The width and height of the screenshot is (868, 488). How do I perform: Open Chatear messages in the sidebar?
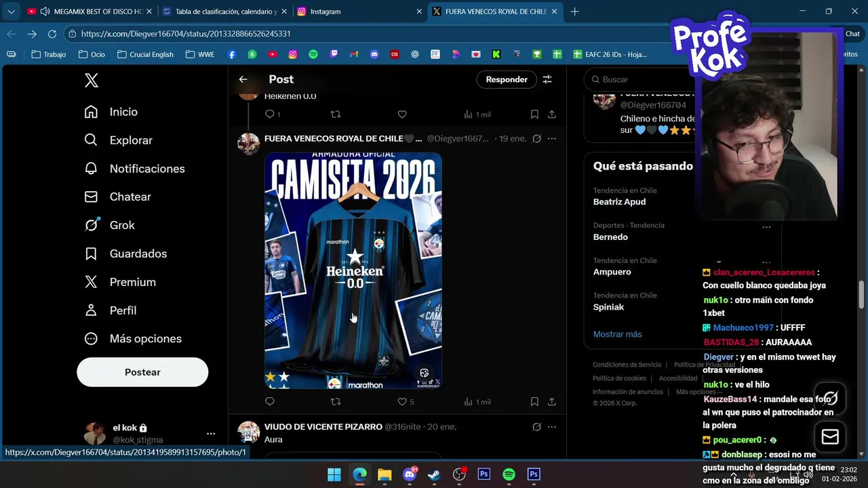(x=117, y=197)
